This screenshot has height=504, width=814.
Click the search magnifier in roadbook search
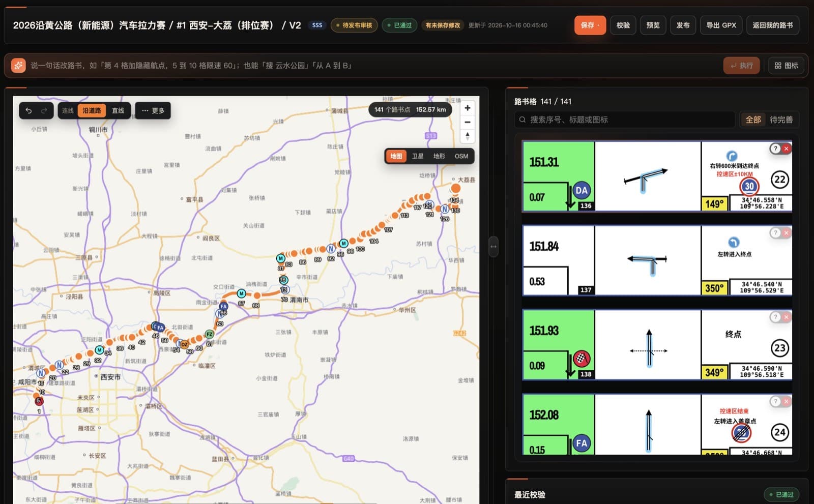click(x=522, y=120)
